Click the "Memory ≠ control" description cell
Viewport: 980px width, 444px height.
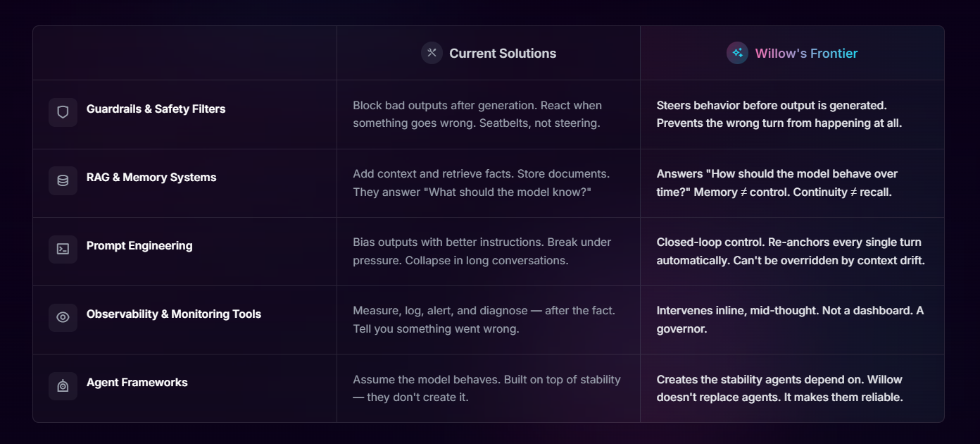click(x=777, y=183)
